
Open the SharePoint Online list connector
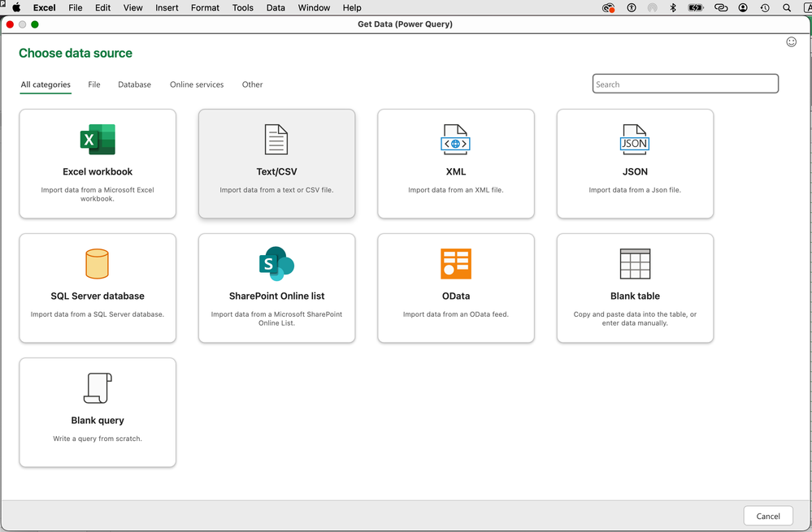276,287
